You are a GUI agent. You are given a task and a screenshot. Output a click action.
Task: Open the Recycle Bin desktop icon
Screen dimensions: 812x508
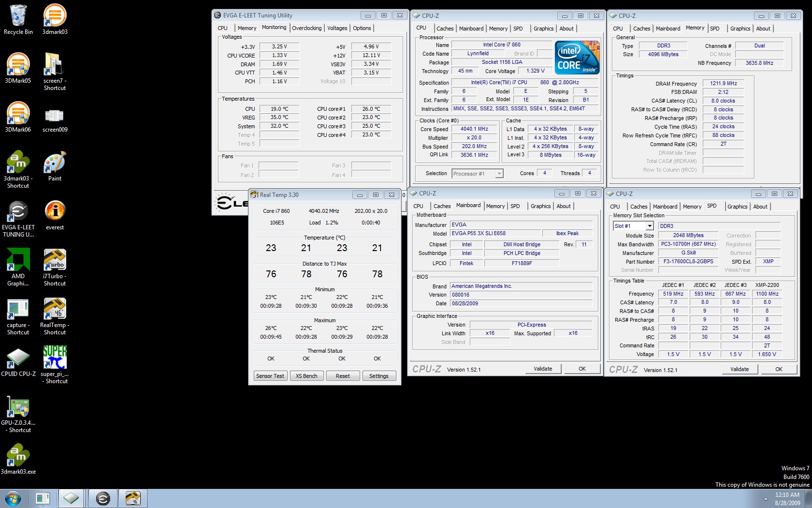18,19
